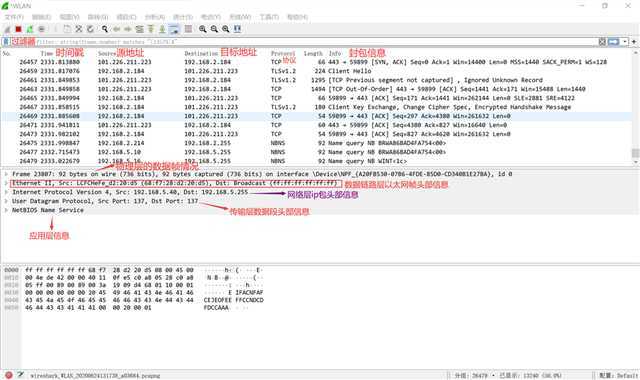Open expert information via red status icon
Image resolution: width=640 pixels, height=380 pixels.
pyautogui.click(x=9, y=375)
